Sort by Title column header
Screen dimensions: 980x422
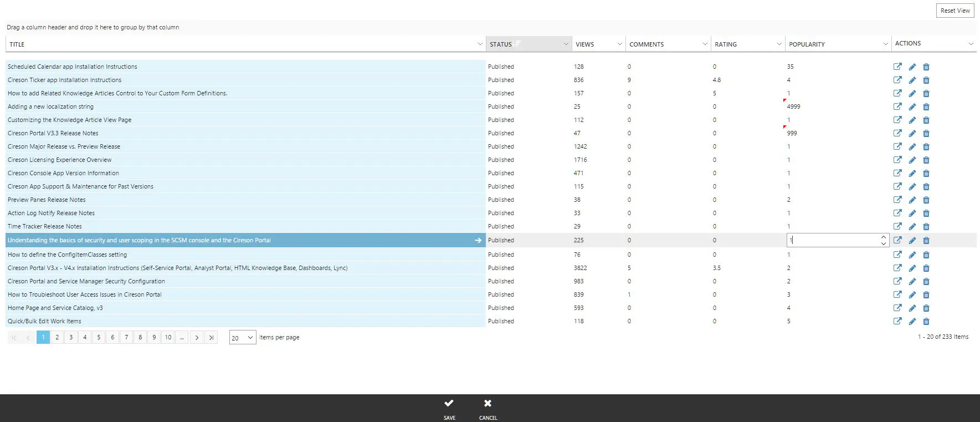[17, 44]
